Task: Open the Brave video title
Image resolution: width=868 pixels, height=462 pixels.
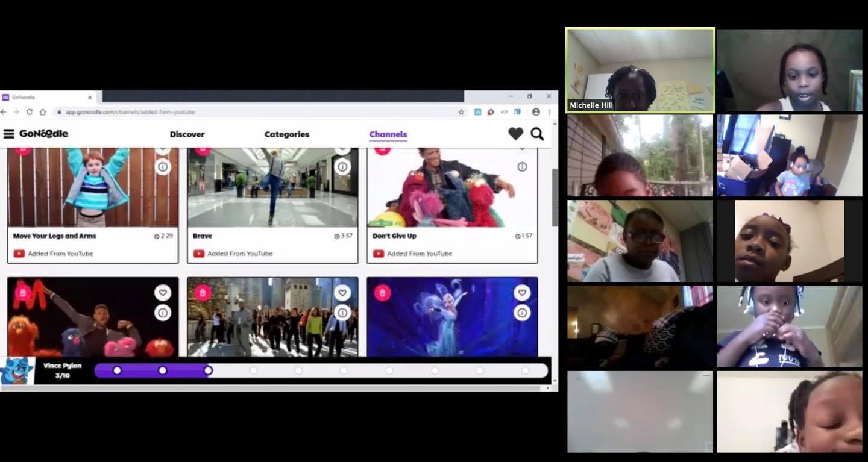Action: pos(203,236)
